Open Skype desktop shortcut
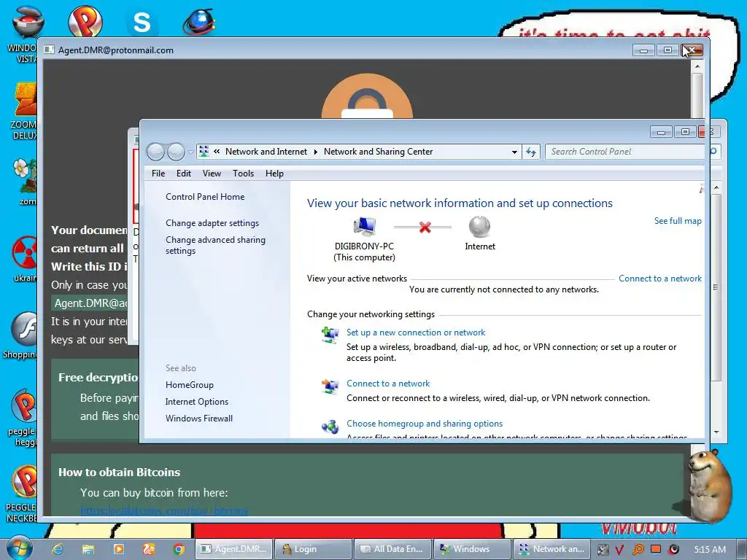This screenshot has width=747, height=560. click(x=142, y=22)
